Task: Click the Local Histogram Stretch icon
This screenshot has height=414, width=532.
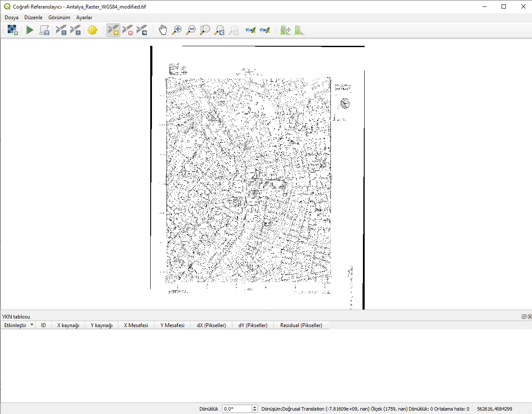Action: 300,30
